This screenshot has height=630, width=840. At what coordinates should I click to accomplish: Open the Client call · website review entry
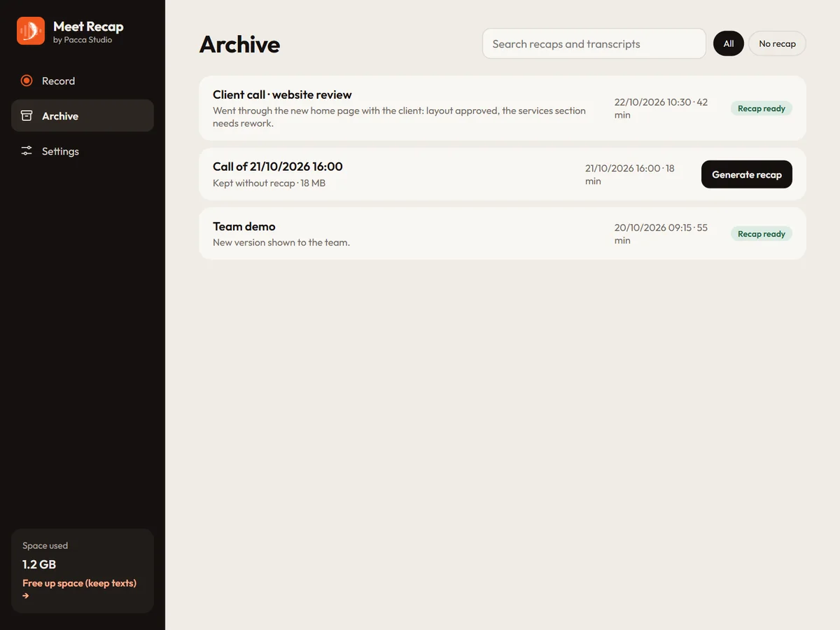503,108
